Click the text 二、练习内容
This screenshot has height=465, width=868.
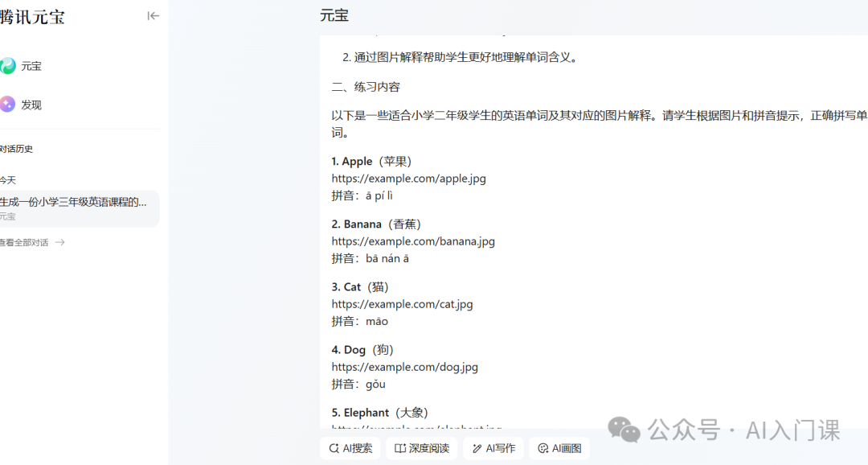[x=366, y=87]
